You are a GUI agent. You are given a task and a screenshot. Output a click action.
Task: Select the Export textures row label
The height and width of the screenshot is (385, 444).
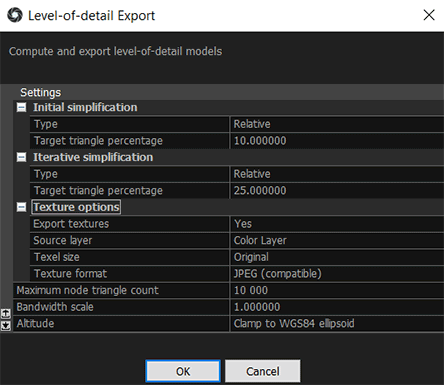(71, 224)
